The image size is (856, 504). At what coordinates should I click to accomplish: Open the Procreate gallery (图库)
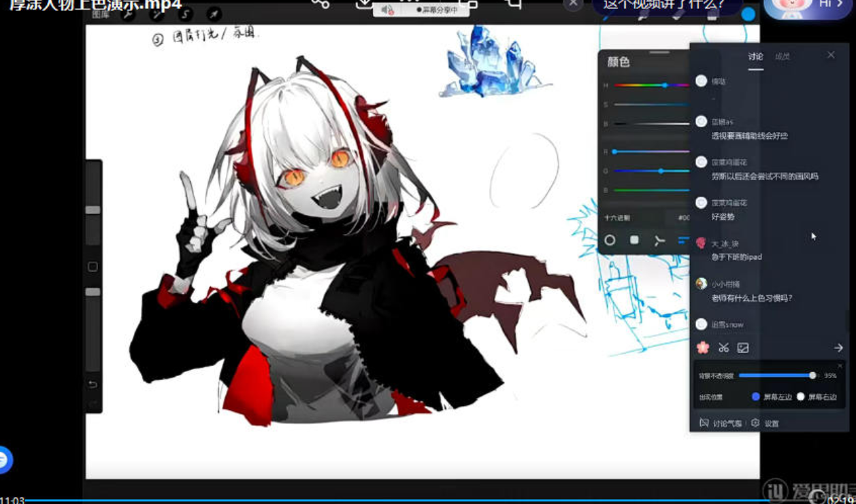pos(101,14)
